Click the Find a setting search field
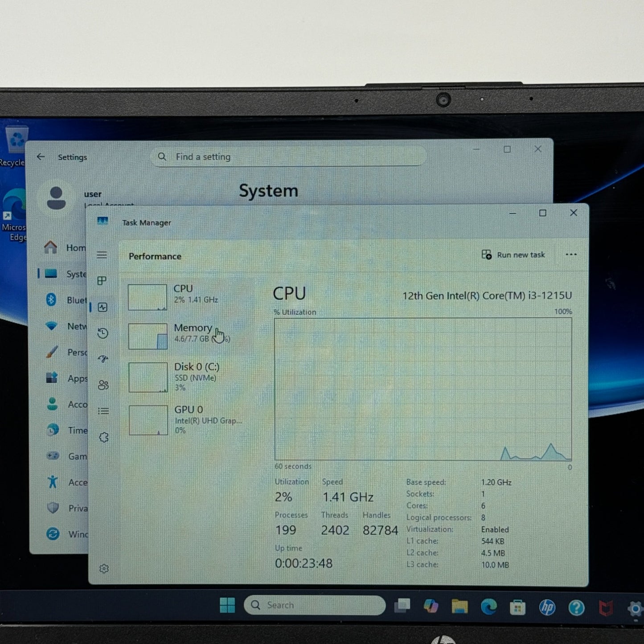The width and height of the screenshot is (644, 644). [287, 156]
